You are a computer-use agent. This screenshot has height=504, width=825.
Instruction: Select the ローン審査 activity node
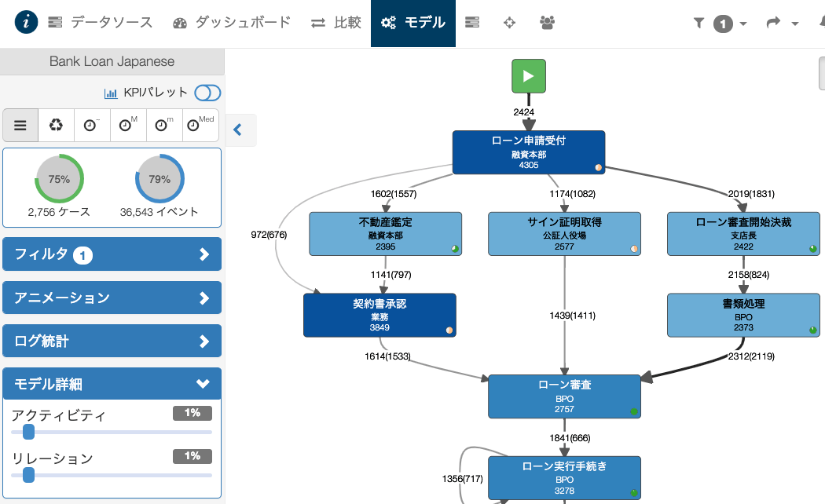565,396
